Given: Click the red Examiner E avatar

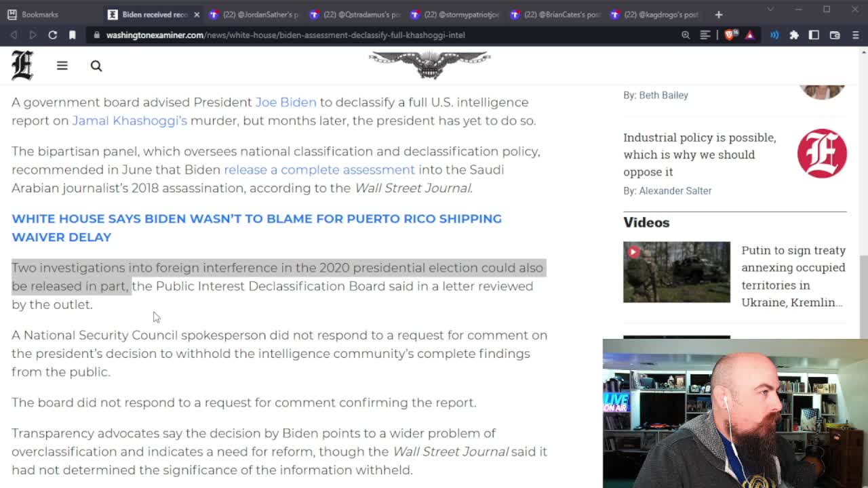Looking at the screenshot, I should click(822, 154).
